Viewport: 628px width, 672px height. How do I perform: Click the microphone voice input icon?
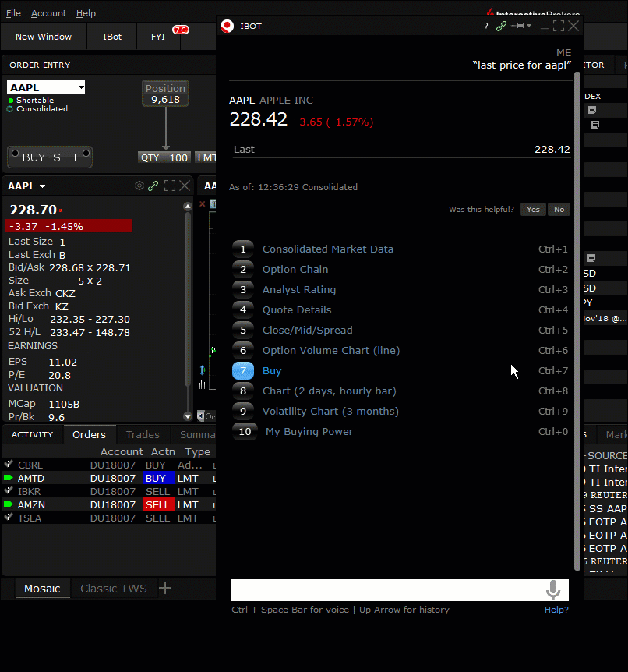(553, 590)
